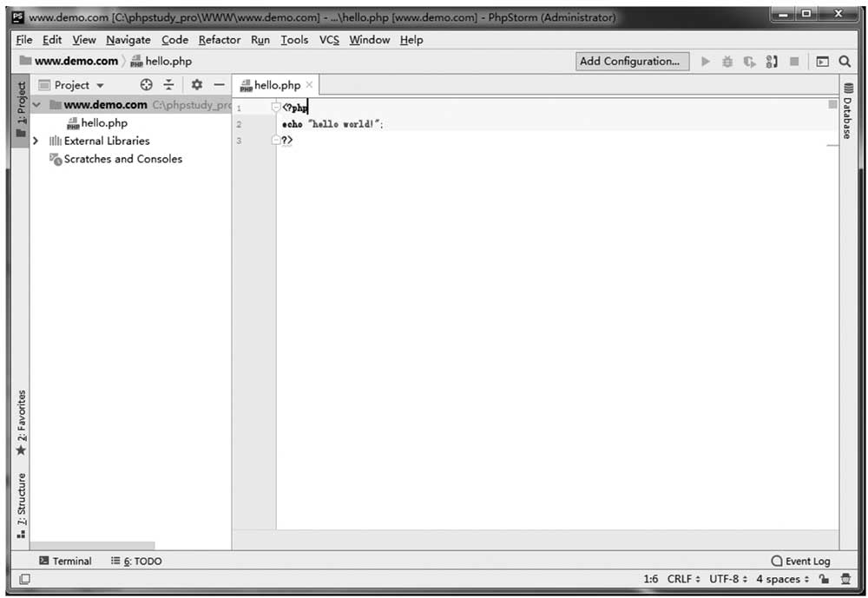Image resolution: width=868 pixels, height=598 pixels.
Task: Click the Run button in the toolbar
Action: (705, 62)
